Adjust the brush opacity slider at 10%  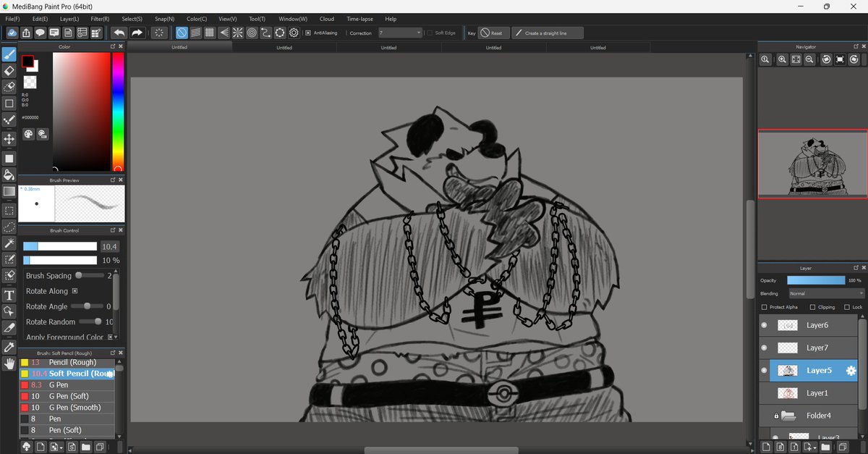(60, 260)
